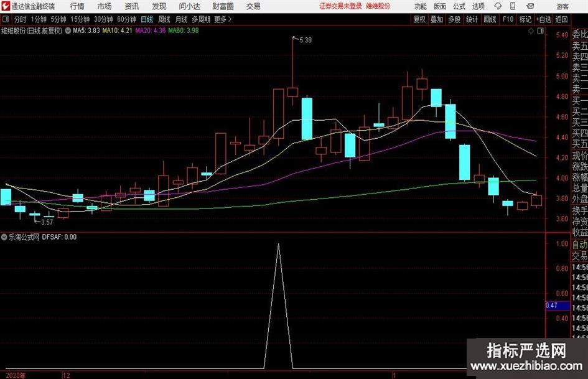Open the 选项 menu
This screenshot has height=379, width=588.
click(478, 6)
